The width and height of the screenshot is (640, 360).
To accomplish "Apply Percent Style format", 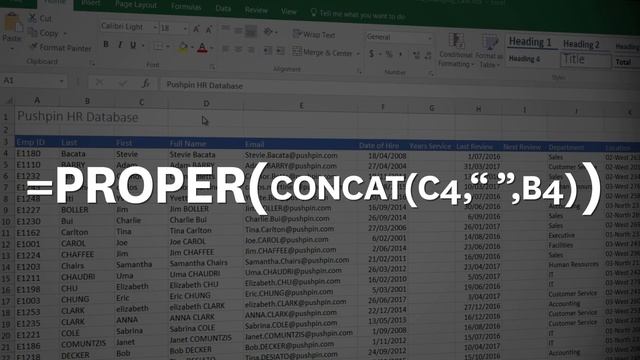I will tap(389, 54).
